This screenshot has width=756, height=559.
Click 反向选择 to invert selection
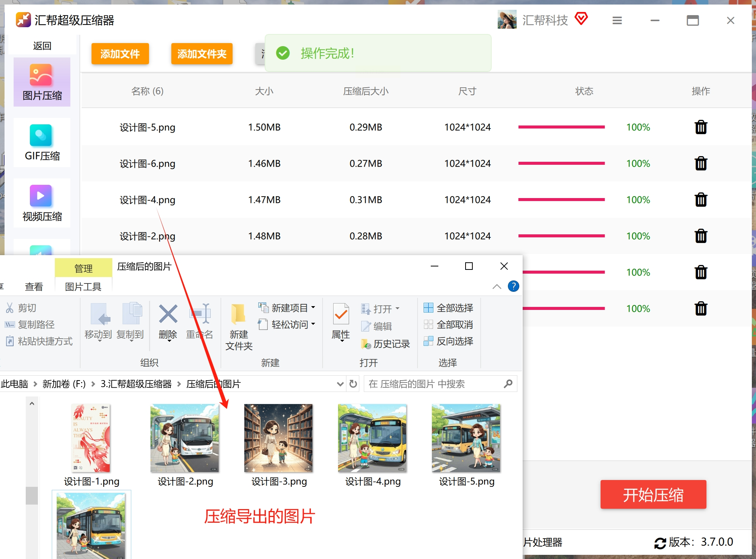tap(449, 341)
